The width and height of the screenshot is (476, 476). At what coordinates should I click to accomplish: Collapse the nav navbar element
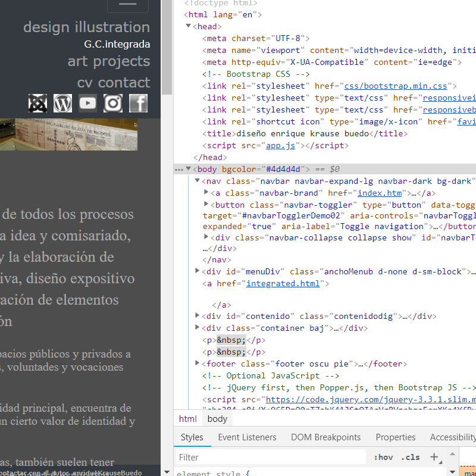pyautogui.click(x=198, y=181)
